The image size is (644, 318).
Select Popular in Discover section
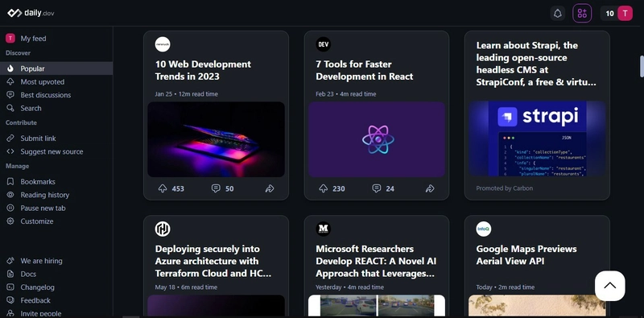[56, 68]
